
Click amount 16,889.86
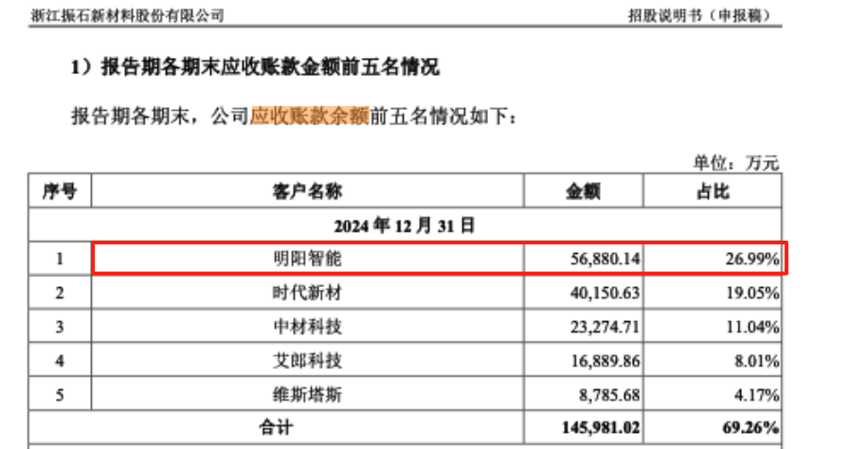click(606, 361)
